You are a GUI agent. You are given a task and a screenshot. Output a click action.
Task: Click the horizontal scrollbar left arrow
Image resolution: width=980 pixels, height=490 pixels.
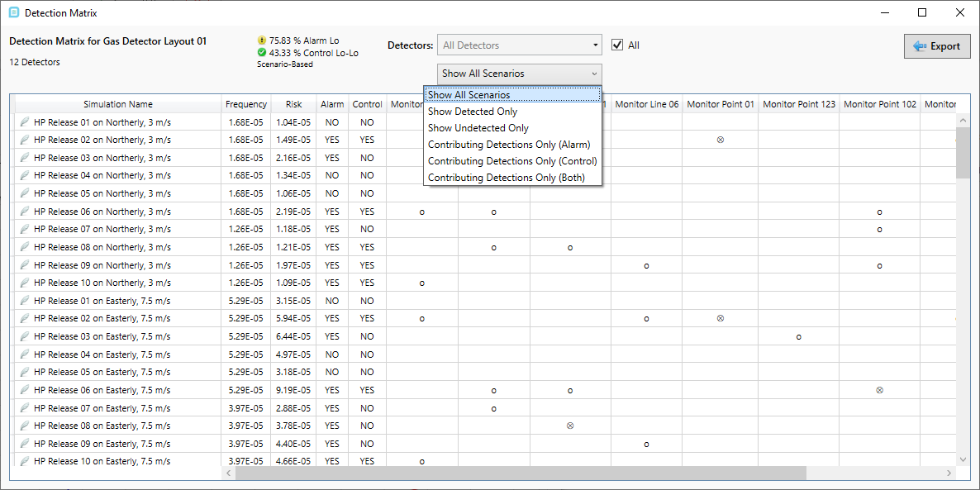[x=227, y=473]
